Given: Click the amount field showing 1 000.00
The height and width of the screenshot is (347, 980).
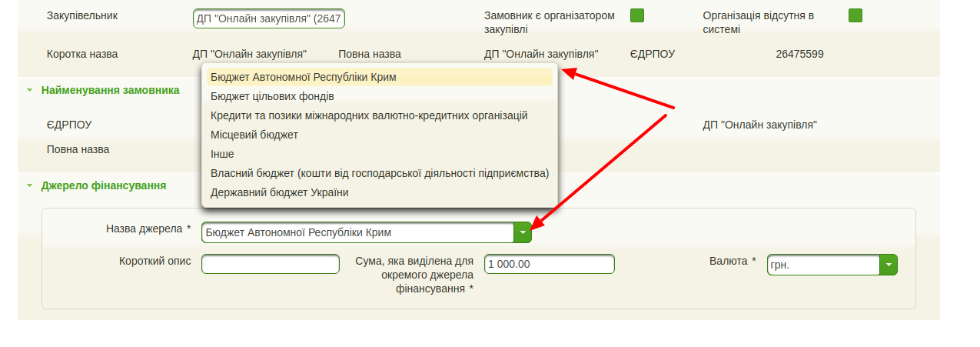Looking at the screenshot, I should coord(549,264).
